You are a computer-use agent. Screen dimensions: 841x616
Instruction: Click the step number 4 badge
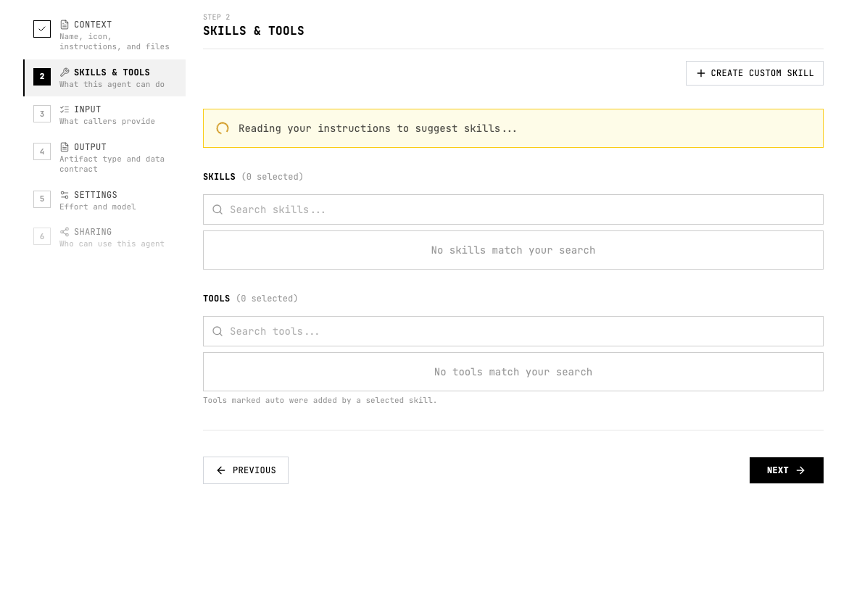point(42,151)
